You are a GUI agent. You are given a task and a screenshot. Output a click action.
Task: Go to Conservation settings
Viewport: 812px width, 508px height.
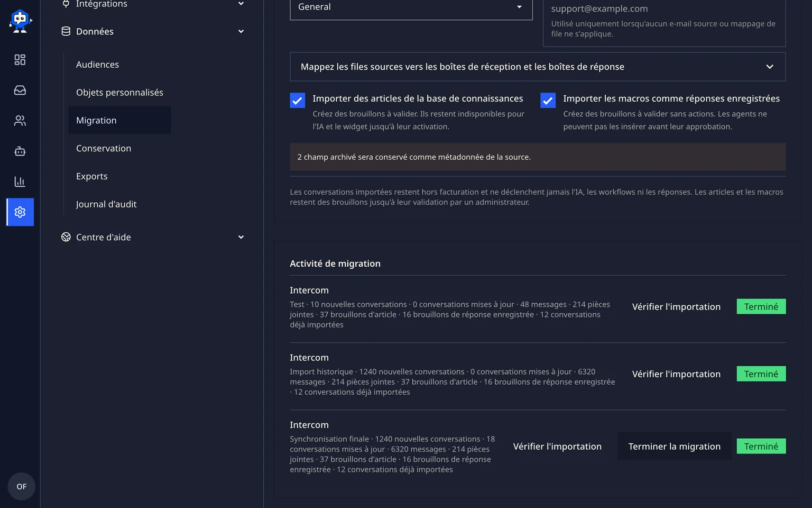(104, 148)
